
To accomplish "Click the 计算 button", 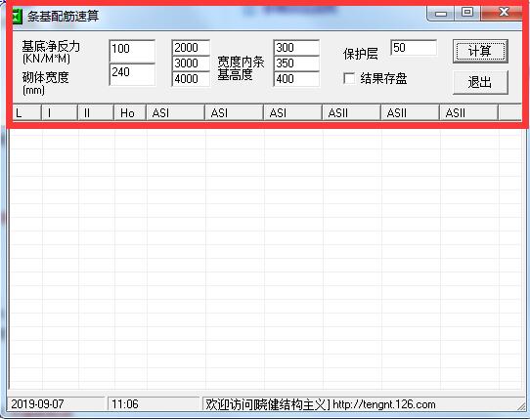I will click(480, 52).
